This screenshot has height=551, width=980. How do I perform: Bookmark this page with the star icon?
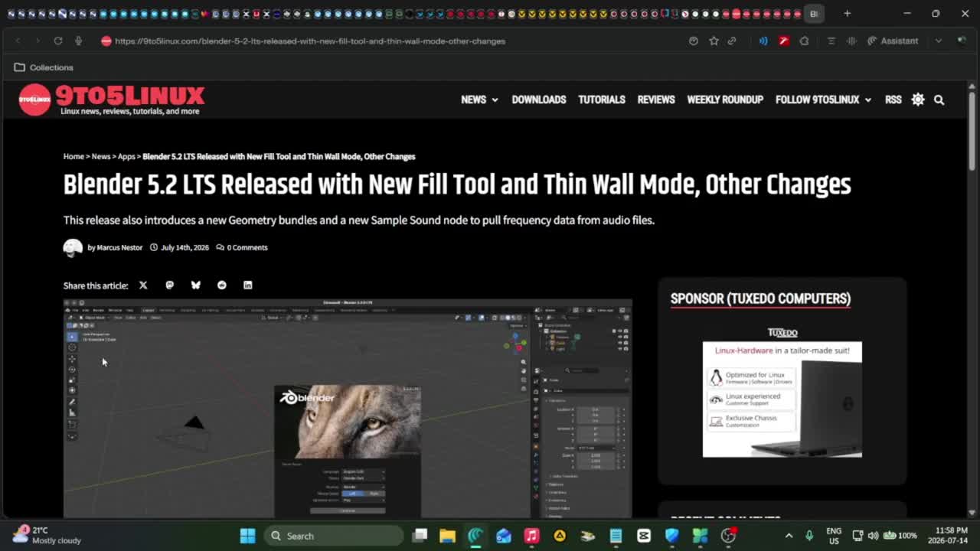714,41
